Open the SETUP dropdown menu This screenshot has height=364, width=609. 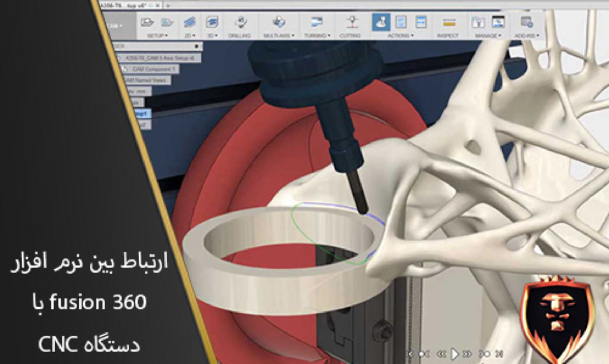[157, 36]
